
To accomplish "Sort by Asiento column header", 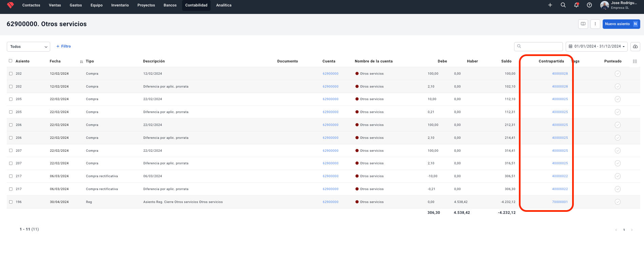I will pos(22,61).
